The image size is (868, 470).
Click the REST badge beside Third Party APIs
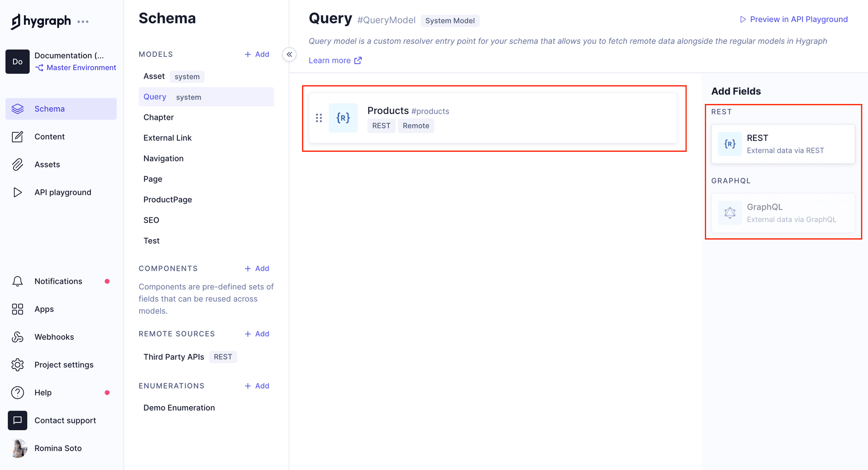click(x=223, y=357)
